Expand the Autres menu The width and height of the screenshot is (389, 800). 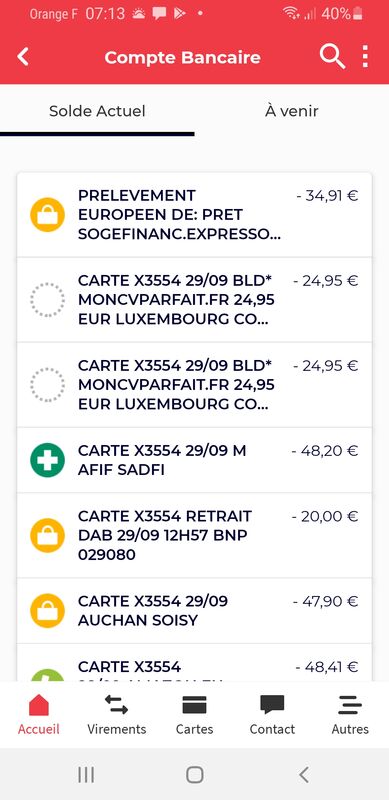coord(350,715)
